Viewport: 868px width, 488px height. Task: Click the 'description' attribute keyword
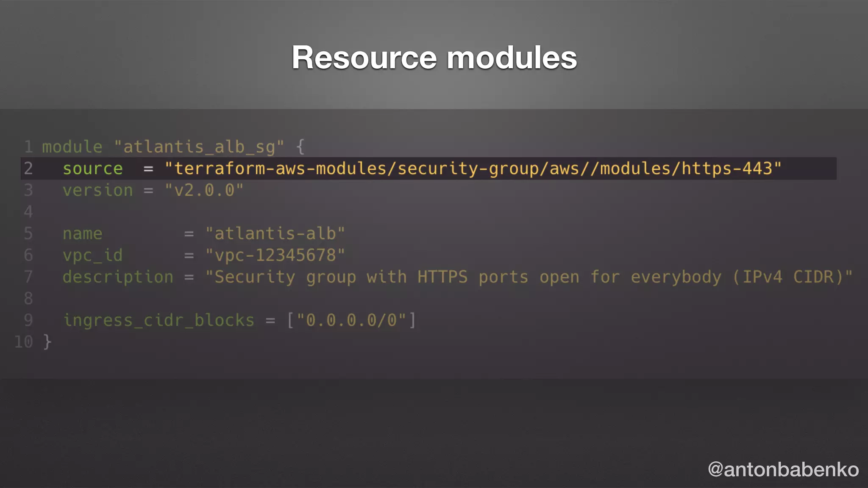(x=118, y=277)
